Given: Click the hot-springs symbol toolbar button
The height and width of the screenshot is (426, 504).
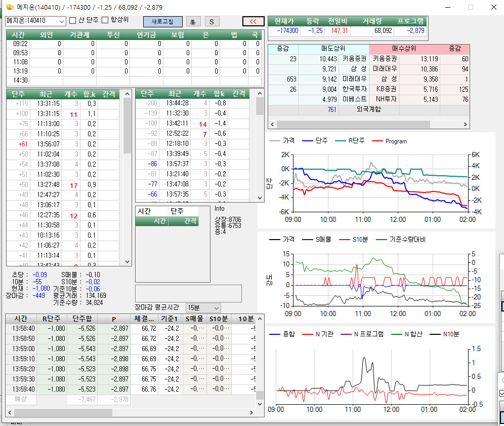Looking at the screenshot, I should point(193,22).
